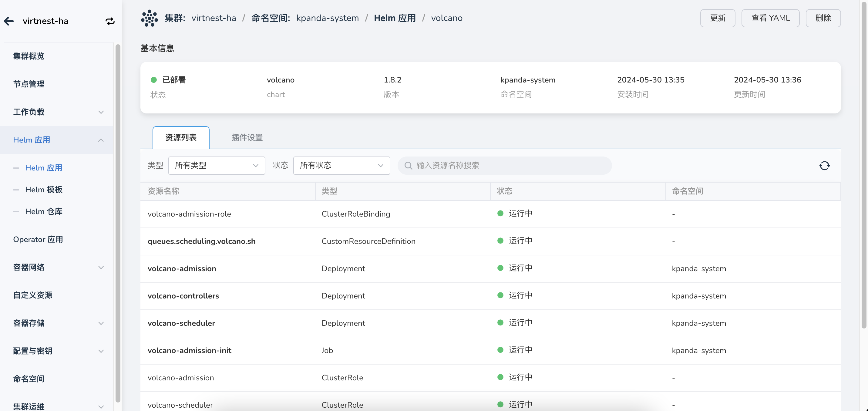868x411 pixels.
Task: Click 运行中 status of volcano-admission-init row
Action: pos(521,350)
